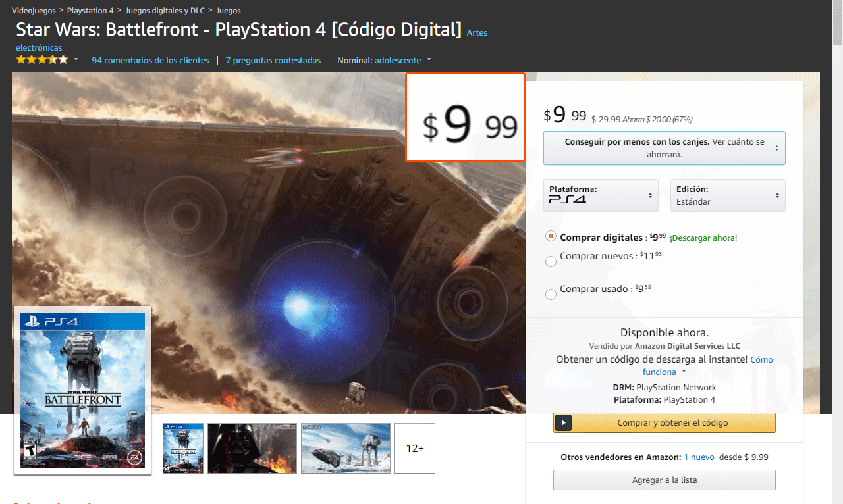Choose the Comprar usado radio button
Image resolution: width=843 pixels, height=504 pixels.
click(551, 294)
